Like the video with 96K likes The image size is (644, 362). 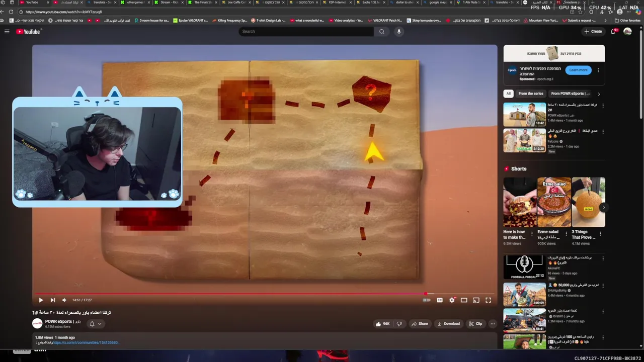pos(383,324)
